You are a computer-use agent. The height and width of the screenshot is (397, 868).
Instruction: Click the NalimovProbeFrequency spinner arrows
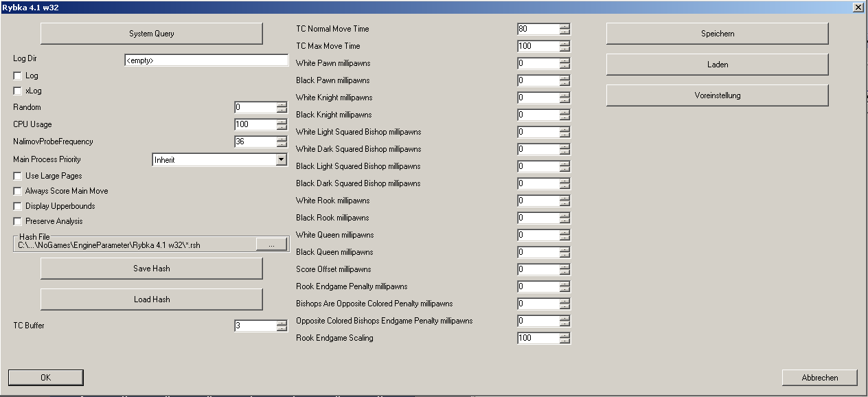pyautogui.click(x=282, y=141)
